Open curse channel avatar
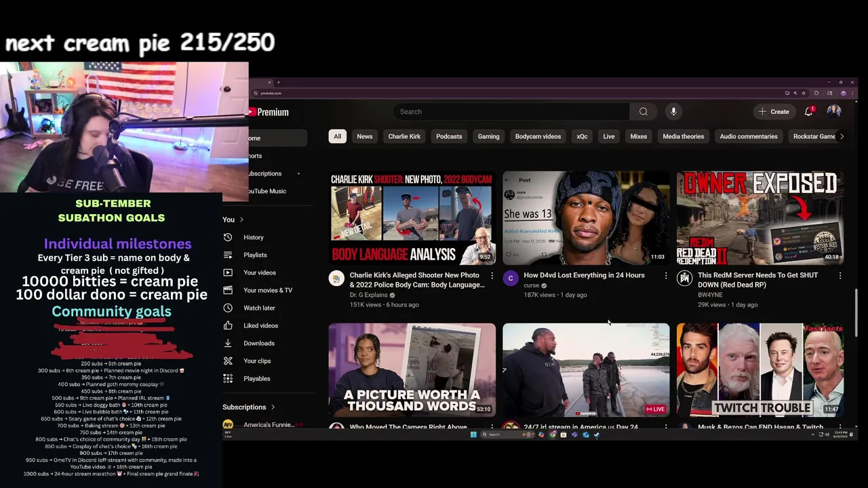The width and height of the screenshot is (868, 488). (511, 278)
